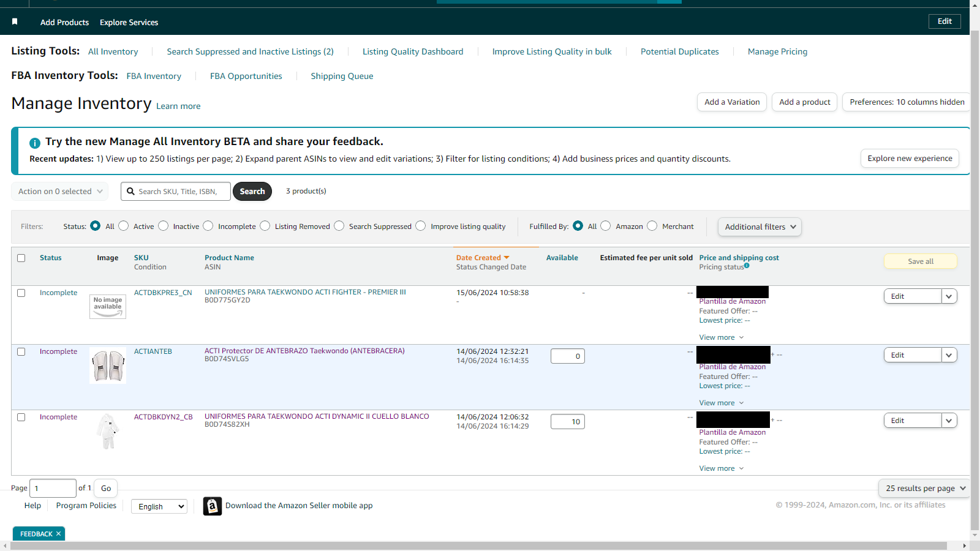Viewport: 980px width, 551px height.
Task: Click Save all button
Action: [921, 261]
